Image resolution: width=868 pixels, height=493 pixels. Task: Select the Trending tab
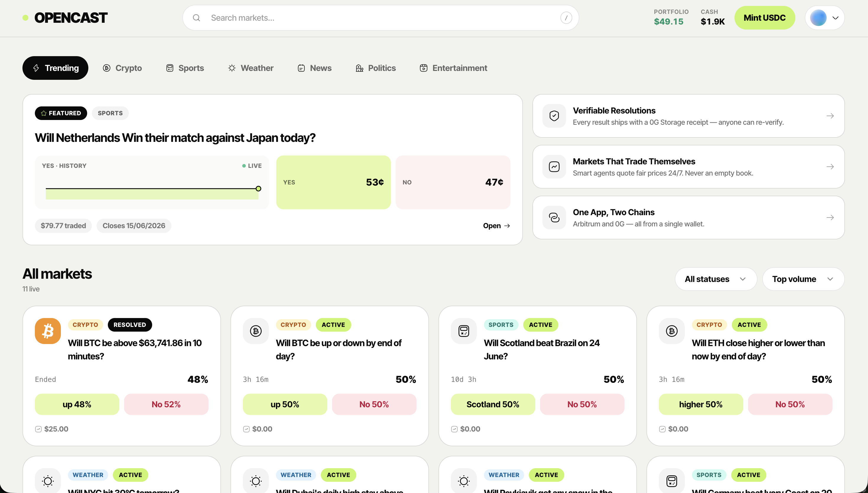coord(55,68)
